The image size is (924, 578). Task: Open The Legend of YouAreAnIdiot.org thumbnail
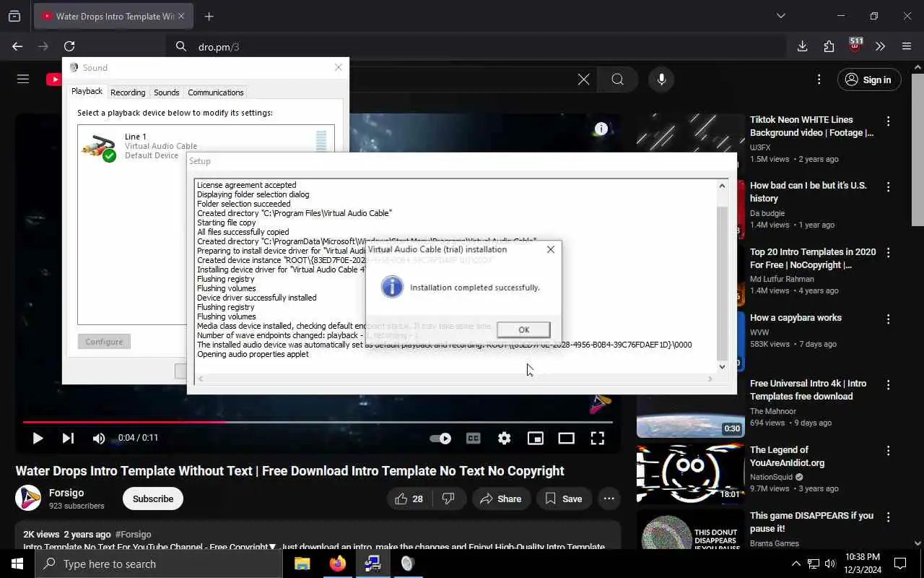coord(690,473)
